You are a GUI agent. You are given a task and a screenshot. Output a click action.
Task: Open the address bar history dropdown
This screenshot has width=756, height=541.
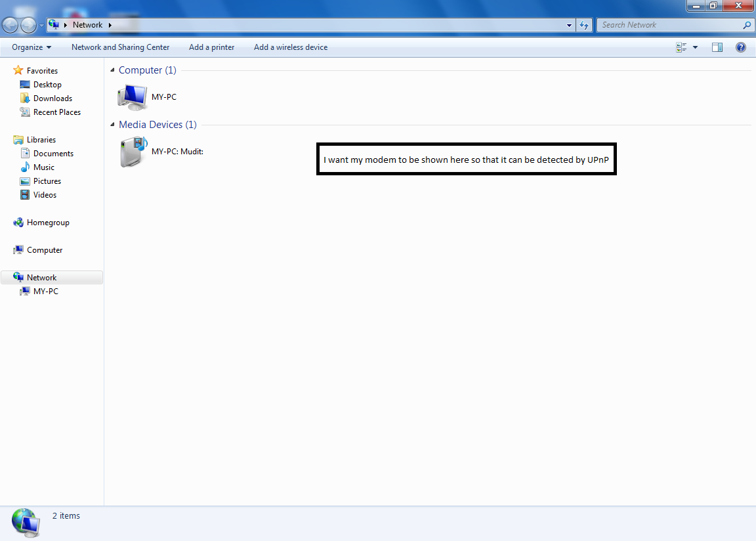(569, 25)
